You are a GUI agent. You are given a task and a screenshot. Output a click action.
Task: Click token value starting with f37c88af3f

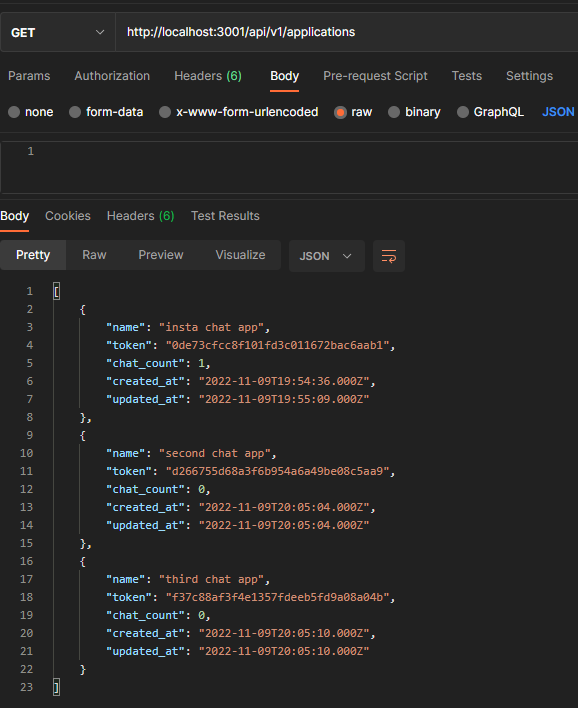pos(277,597)
